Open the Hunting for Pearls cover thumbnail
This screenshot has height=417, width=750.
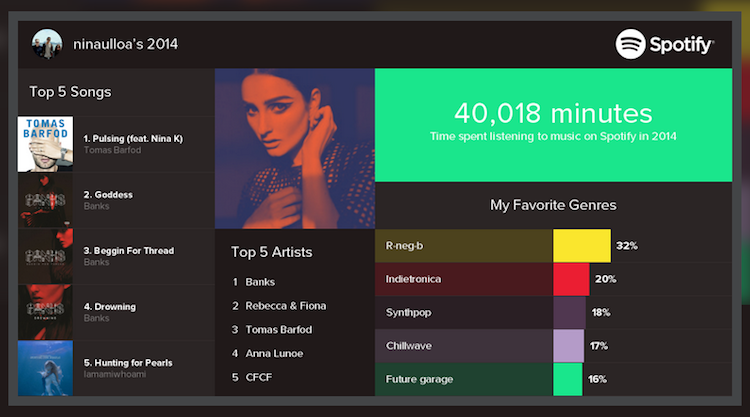point(45,368)
